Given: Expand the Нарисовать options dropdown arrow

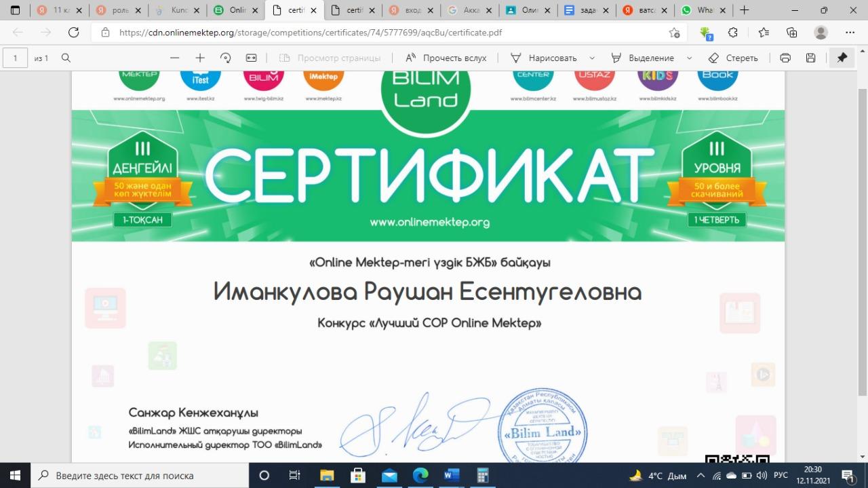Looking at the screenshot, I should (592, 58).
